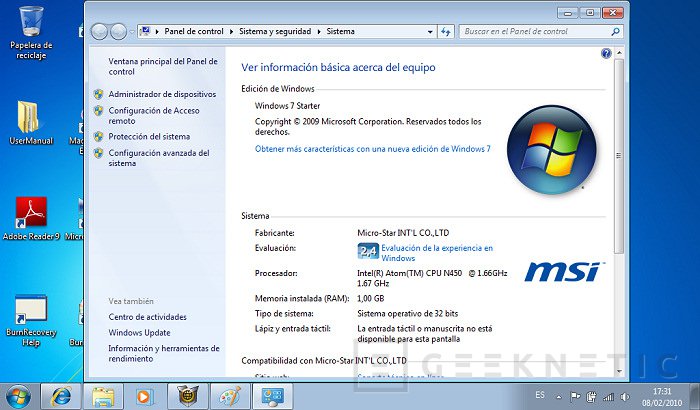Screen dimensions: 700x410
Task: Open the address bar history dropdown arrow
Action: pos(430,32)
